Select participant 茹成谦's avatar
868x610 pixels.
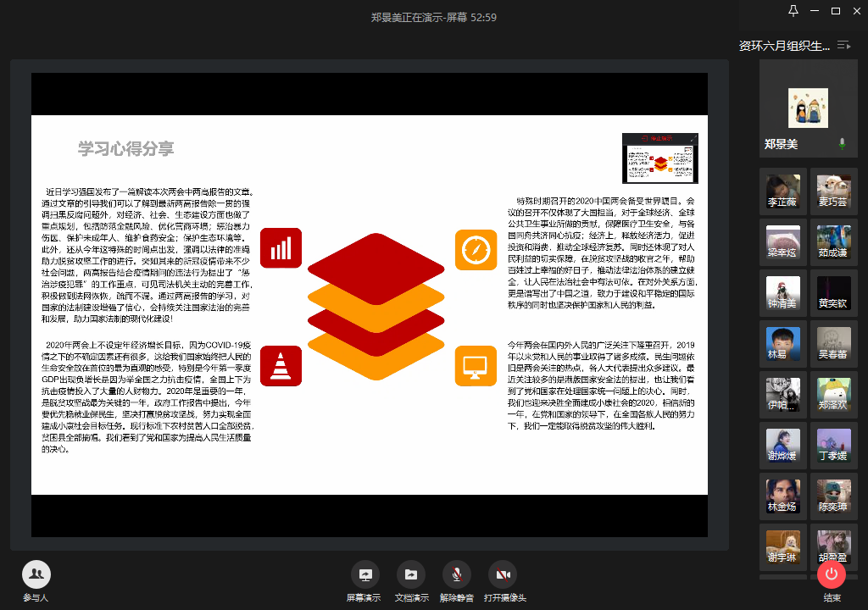(834, 242)
